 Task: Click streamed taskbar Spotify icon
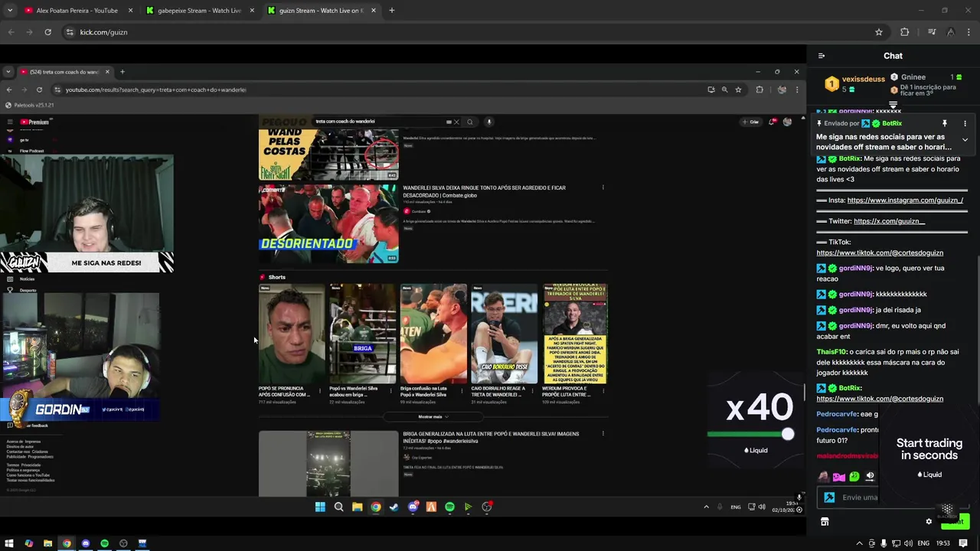click(449, 507)
